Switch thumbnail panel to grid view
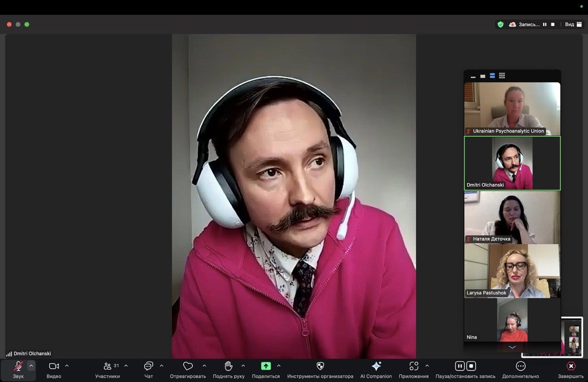 (x=502, y=76)
